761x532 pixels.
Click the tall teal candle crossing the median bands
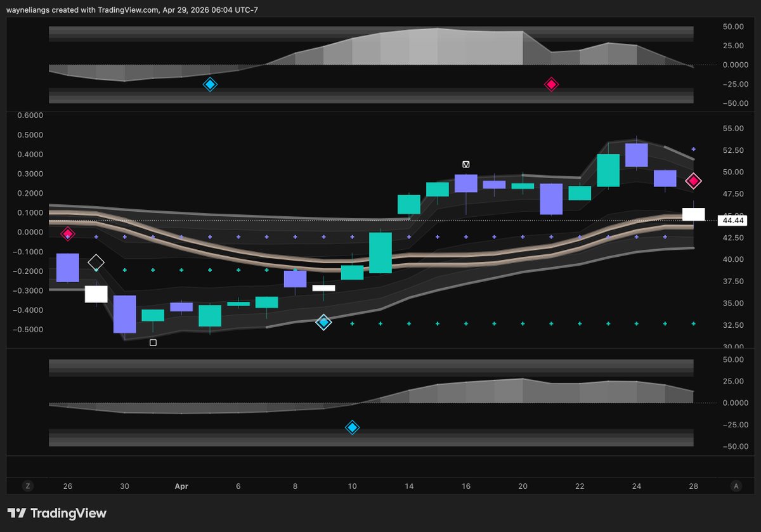coord(380,253)
